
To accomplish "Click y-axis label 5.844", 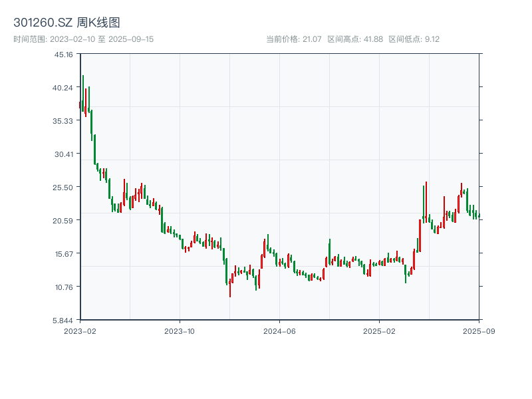I will [x=63, y=321].
